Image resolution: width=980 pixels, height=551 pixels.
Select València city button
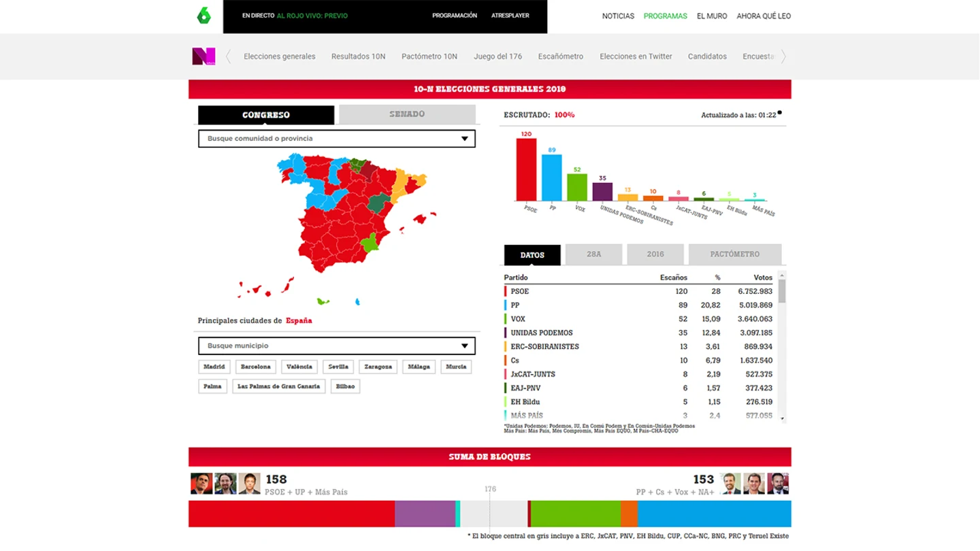pos(299,367)
